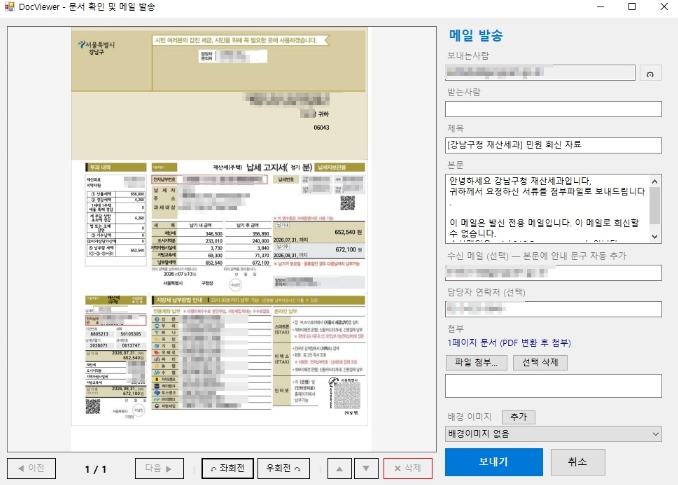Rotate document right with 우회전 button
Image resolution: width=678 pixels, height=485 pixels.
(284, 468)
